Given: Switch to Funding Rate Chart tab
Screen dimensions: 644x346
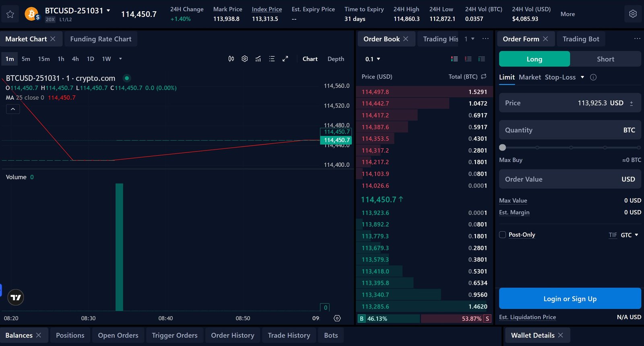Looking at the screenshot, I should (x=101, y=39).
